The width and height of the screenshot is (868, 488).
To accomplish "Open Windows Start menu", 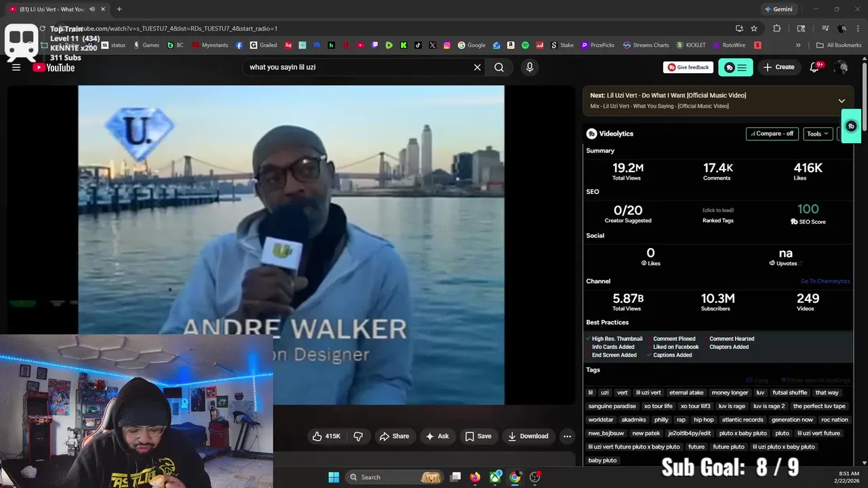I will [334, 477].
